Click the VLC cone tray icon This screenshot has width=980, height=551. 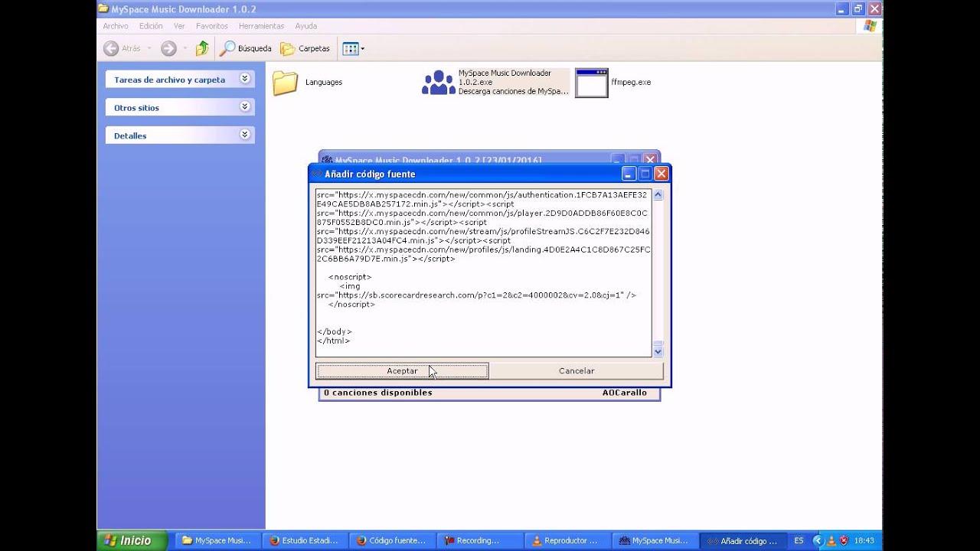click(831, 540)
